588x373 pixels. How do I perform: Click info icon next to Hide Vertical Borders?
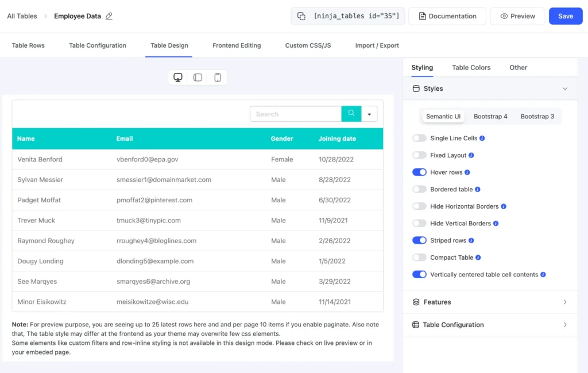coord(496,223)
